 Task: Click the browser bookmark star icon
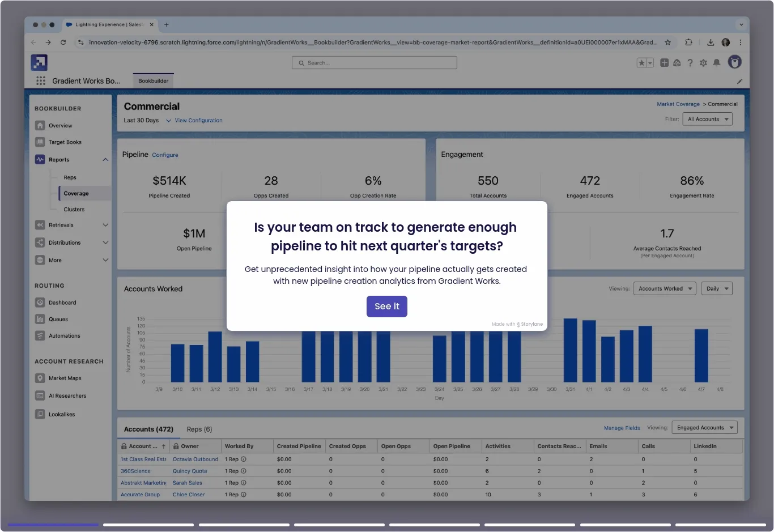click(668, 42)
